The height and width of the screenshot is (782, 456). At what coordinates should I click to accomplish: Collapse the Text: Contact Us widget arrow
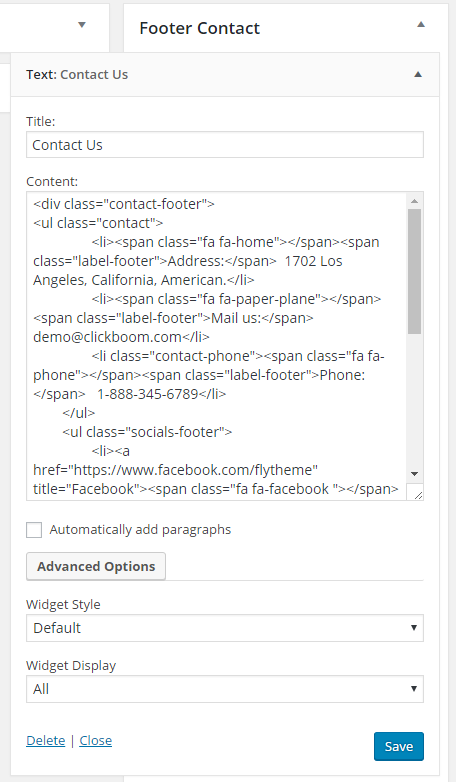click(x=418, y=74)
